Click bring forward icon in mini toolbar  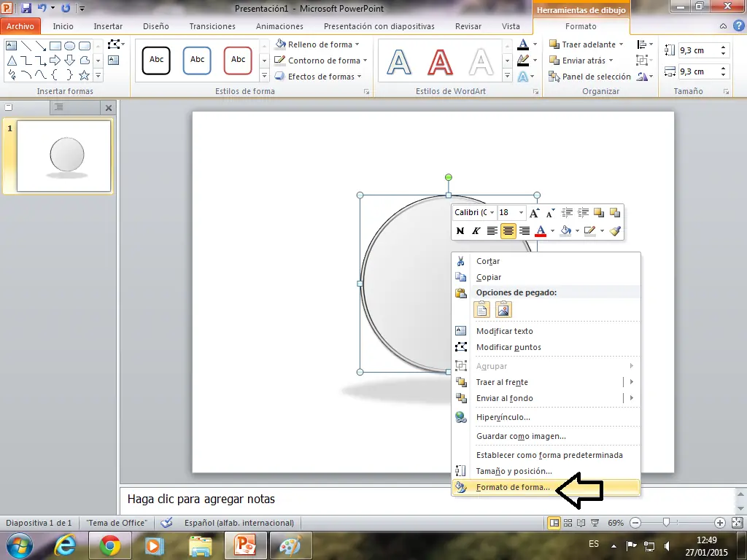(x=599, y=213)
